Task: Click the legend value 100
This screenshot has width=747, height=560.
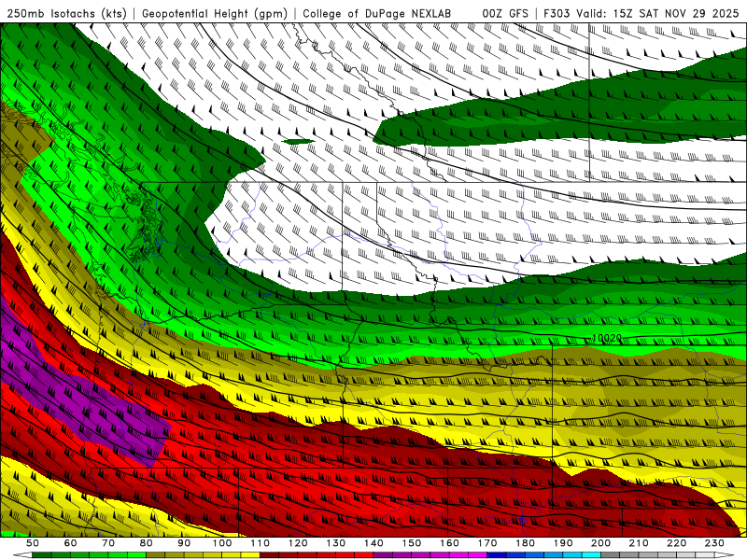Action: click(222, 543)
